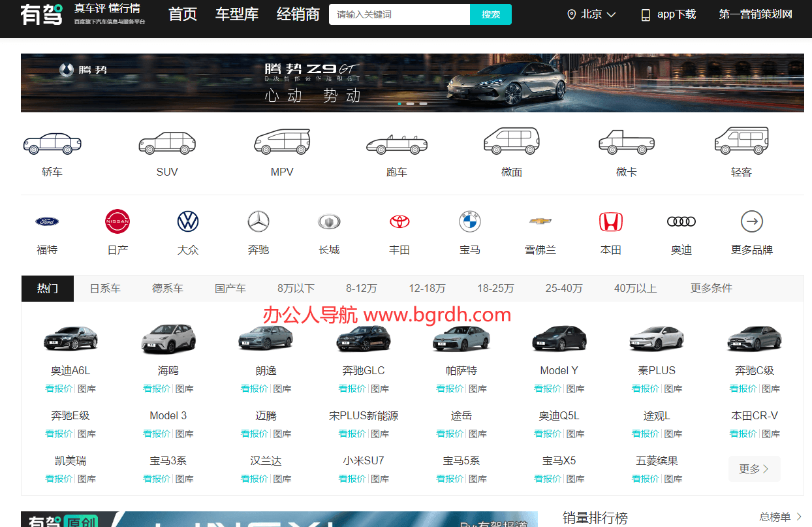
Task: Open the Model Y car thumbnail
Action: 559,338
